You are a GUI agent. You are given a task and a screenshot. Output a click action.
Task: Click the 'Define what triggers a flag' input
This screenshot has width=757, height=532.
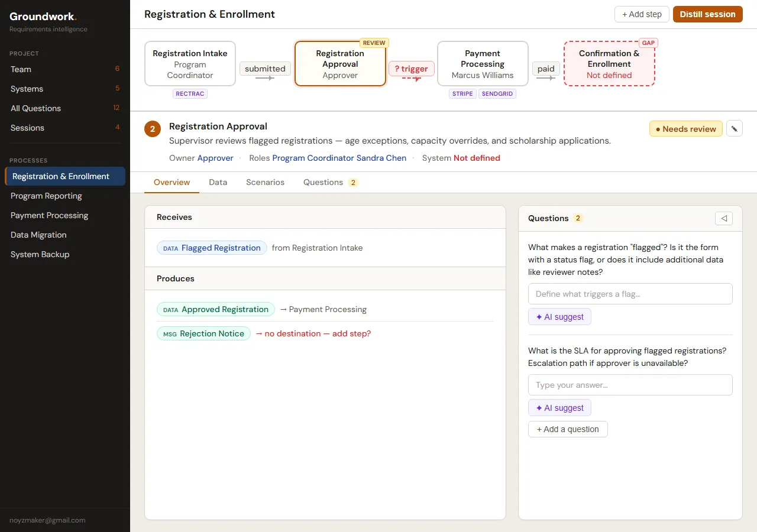[630, 294]
